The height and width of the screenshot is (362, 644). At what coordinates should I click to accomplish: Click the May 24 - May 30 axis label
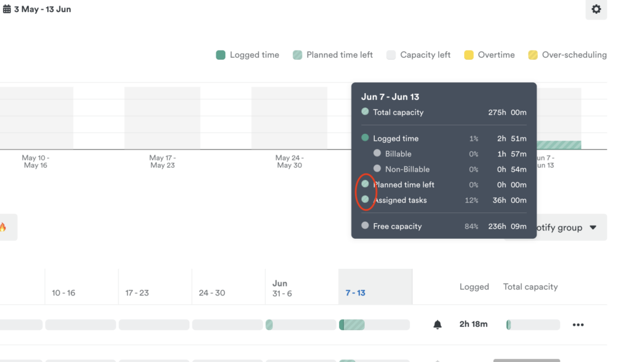click(x=289, y=162)
